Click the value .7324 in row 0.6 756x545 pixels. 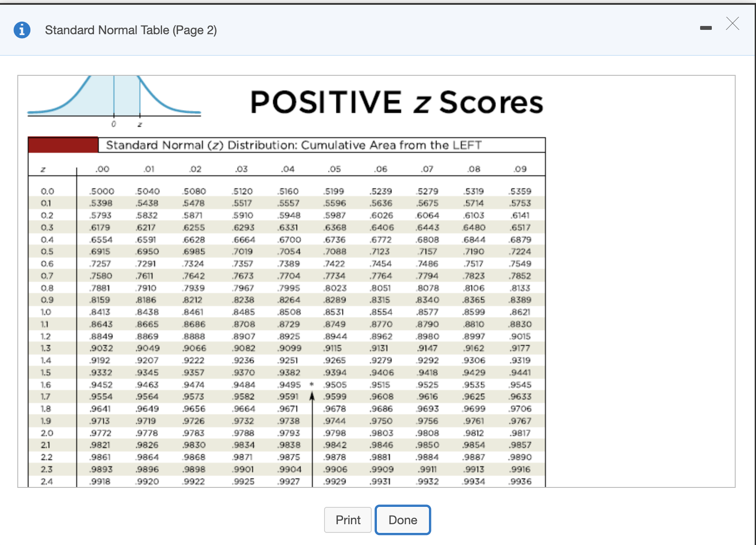(193, 264)
